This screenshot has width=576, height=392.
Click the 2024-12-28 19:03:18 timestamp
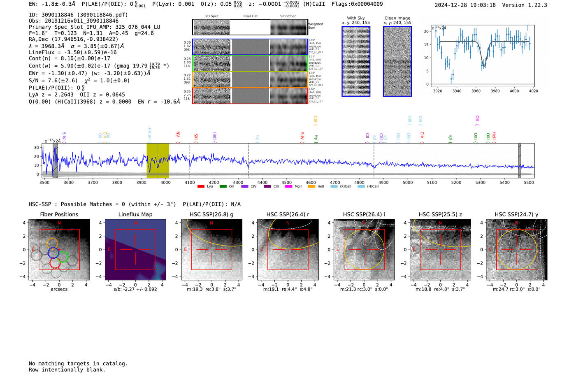(x=465, y=5)
